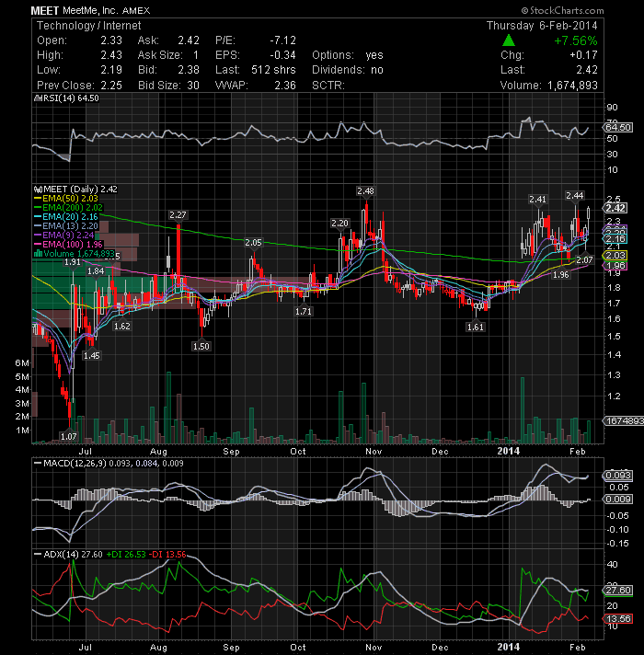The image size is (644, 655).
Task: Click the Bid Size 30 value
Action: (x=193, y=86)
